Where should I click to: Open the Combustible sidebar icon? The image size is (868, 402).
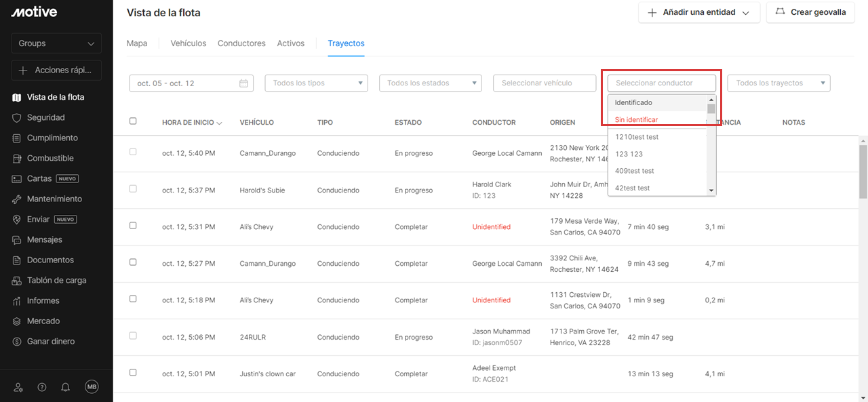click(x=17, y=159)
